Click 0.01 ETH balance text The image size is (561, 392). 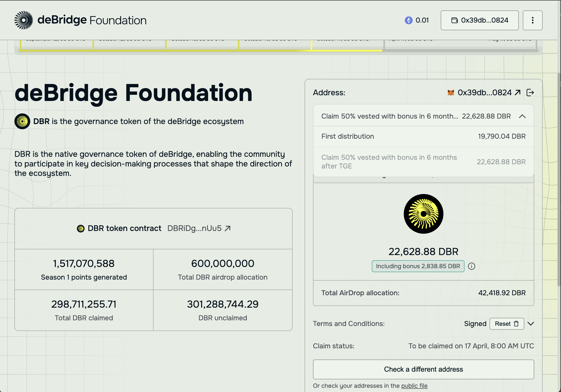422,20
